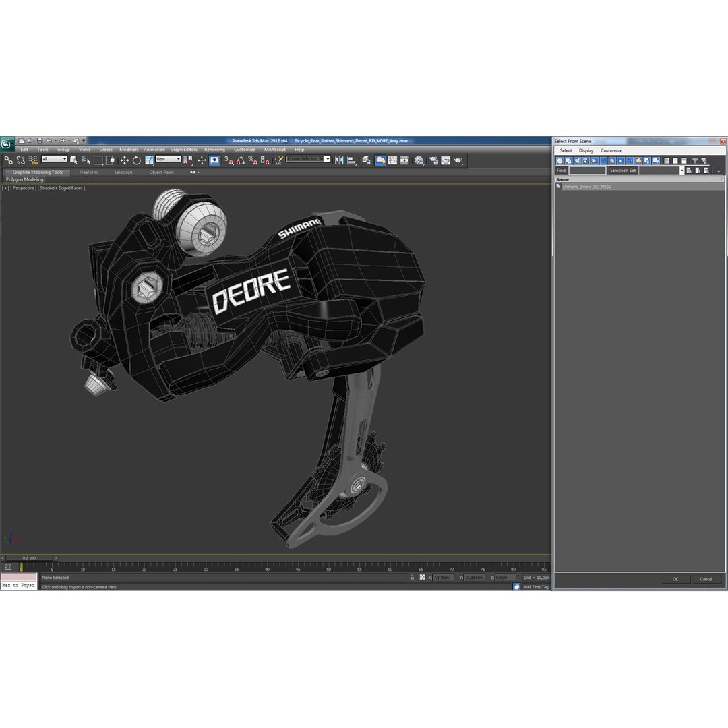Click the Save File icon in quick access toolbar

click(40, 141)
